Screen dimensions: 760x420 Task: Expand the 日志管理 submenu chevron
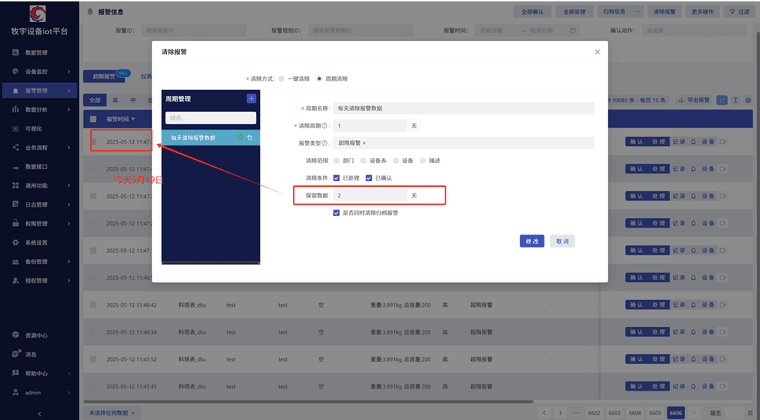click(69, 204)
